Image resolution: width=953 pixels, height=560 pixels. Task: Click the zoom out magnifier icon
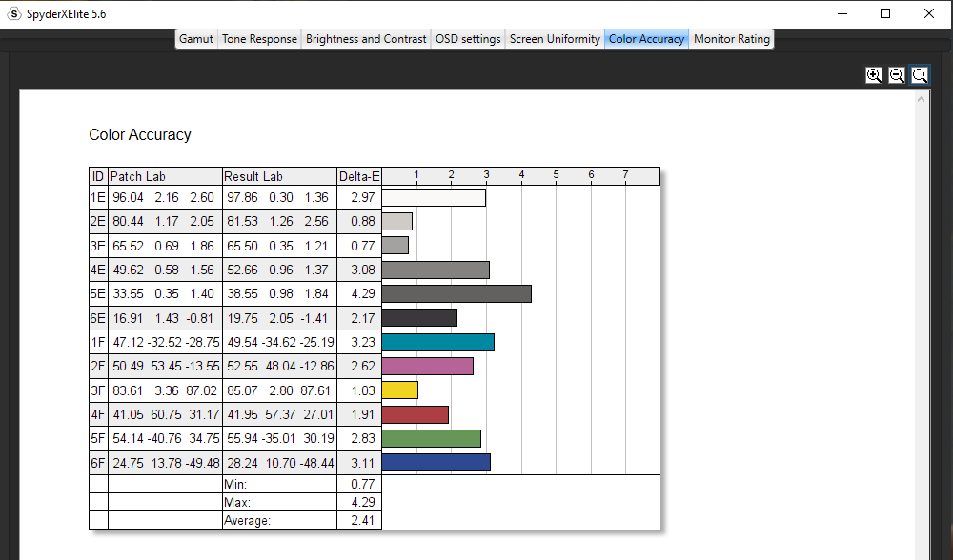coord(897,75)
